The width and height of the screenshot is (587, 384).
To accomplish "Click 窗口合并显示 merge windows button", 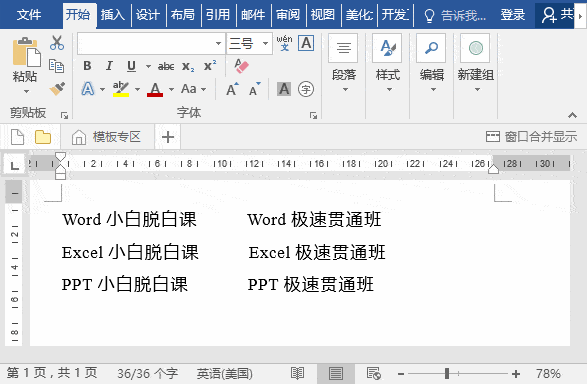I will pyautogui.click(x=531, y=137).
